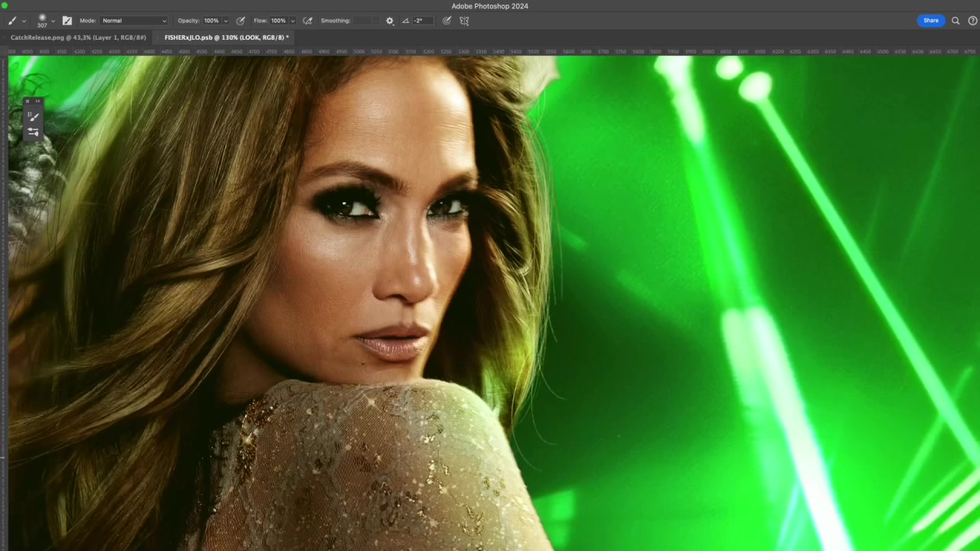Screen dimensions: 980x551
Task: Toggle the Brush Settings panel icon
Action: point(67,21)
